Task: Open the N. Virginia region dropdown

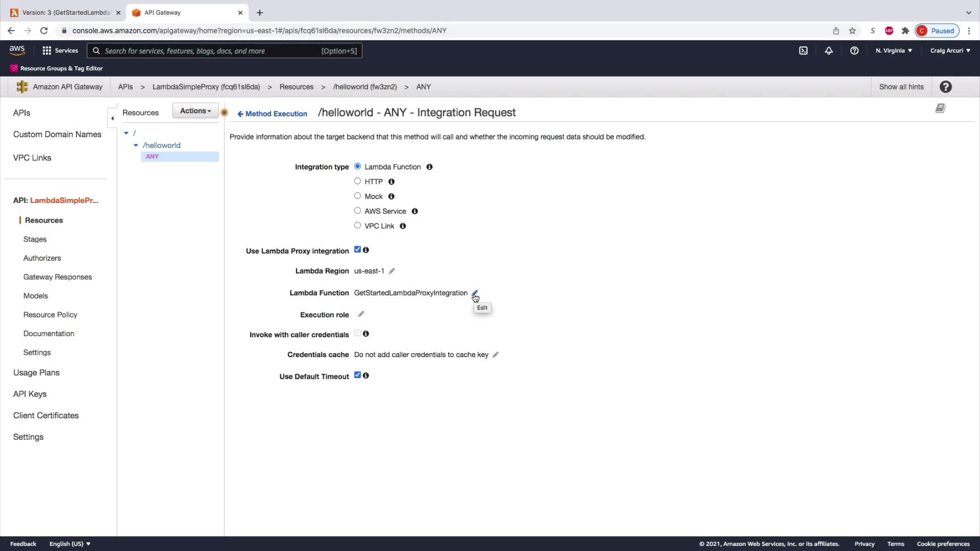Action: click(x=894, y=50)
